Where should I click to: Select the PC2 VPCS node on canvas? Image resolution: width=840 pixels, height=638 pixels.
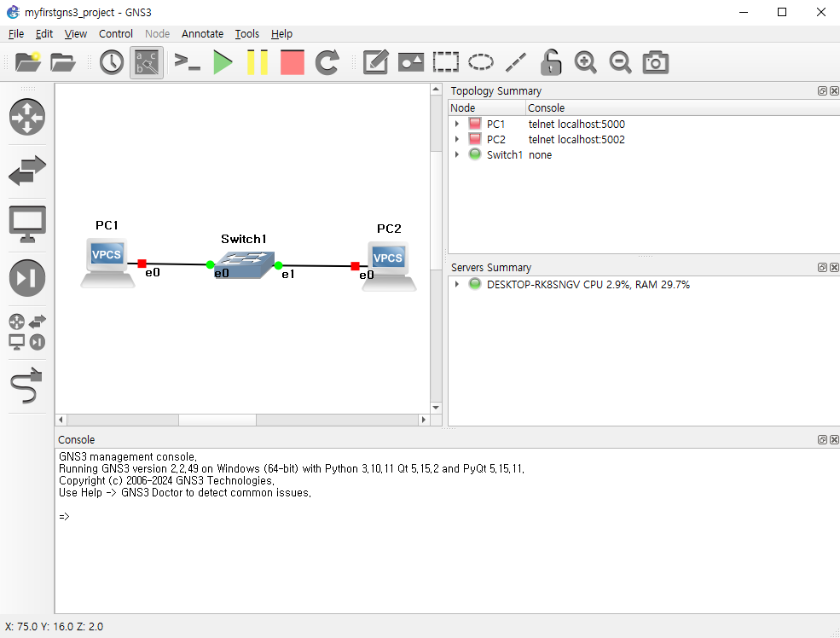389,266
